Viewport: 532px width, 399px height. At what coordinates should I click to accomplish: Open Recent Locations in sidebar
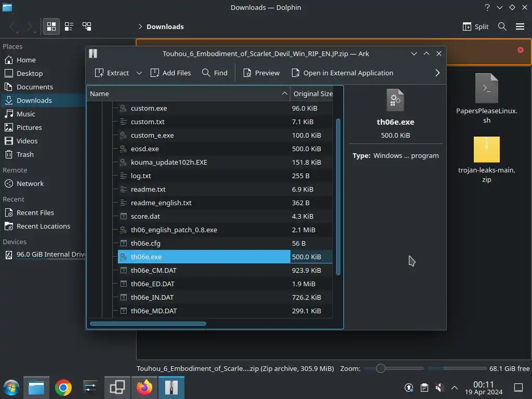[x=43, y=227]
